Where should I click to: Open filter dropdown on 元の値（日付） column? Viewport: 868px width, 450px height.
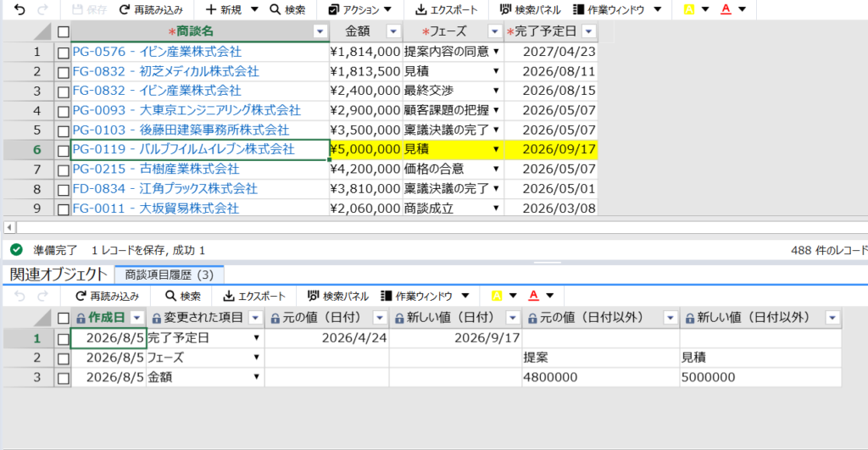point(380,318)
